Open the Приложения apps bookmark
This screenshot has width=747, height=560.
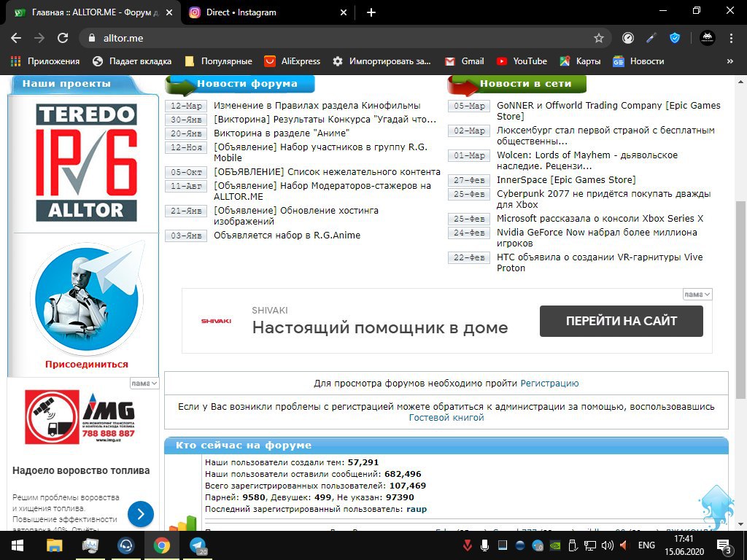[45, 61]
